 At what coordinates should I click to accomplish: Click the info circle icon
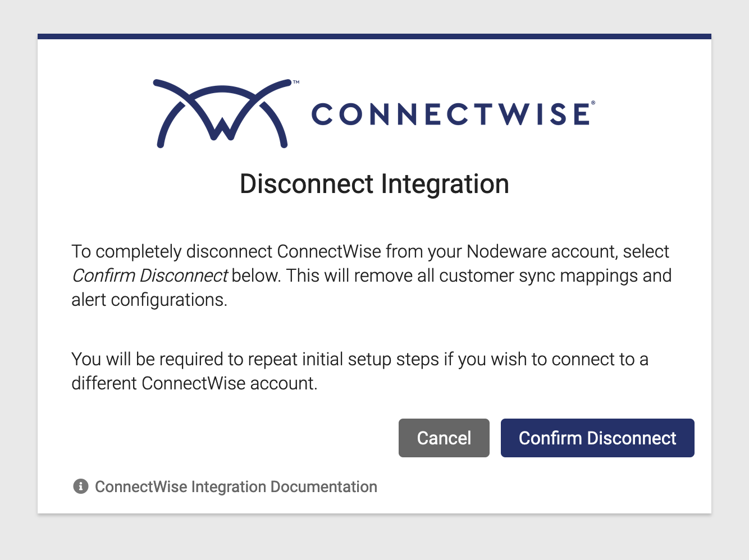[81, 486]
